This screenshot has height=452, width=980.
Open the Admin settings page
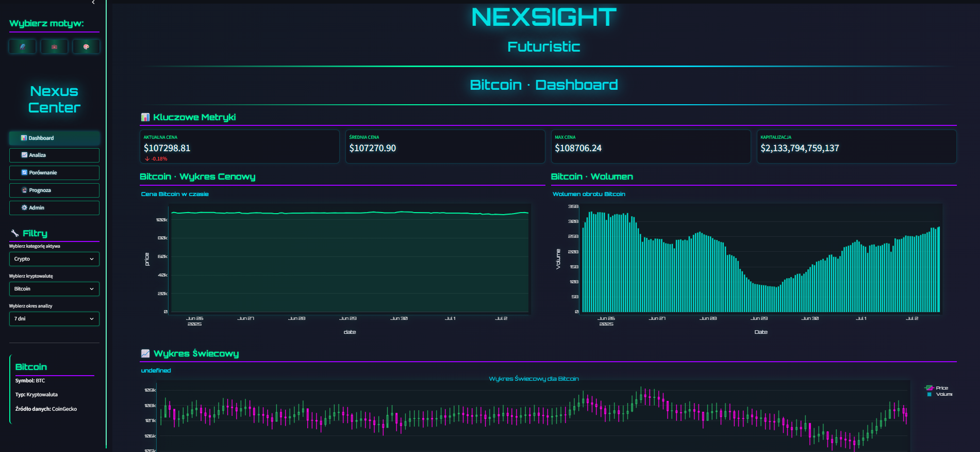coord(54,208)
